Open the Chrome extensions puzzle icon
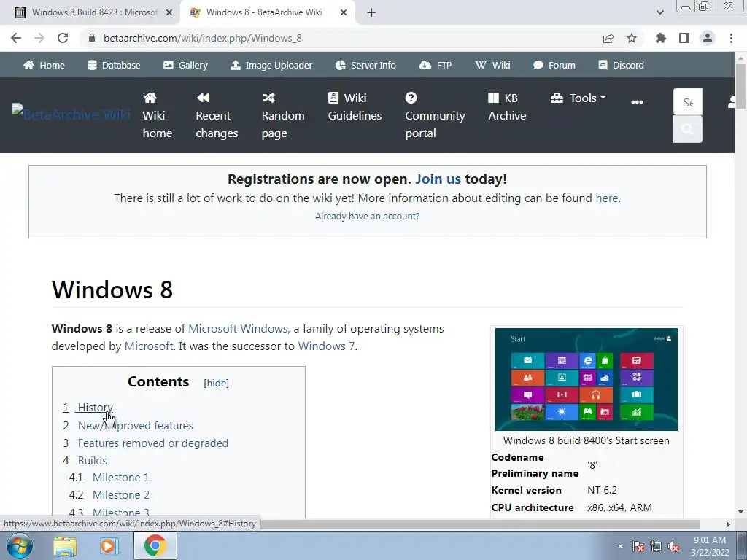The width and height of the screenshot is (747, 560). coord(661,38)
